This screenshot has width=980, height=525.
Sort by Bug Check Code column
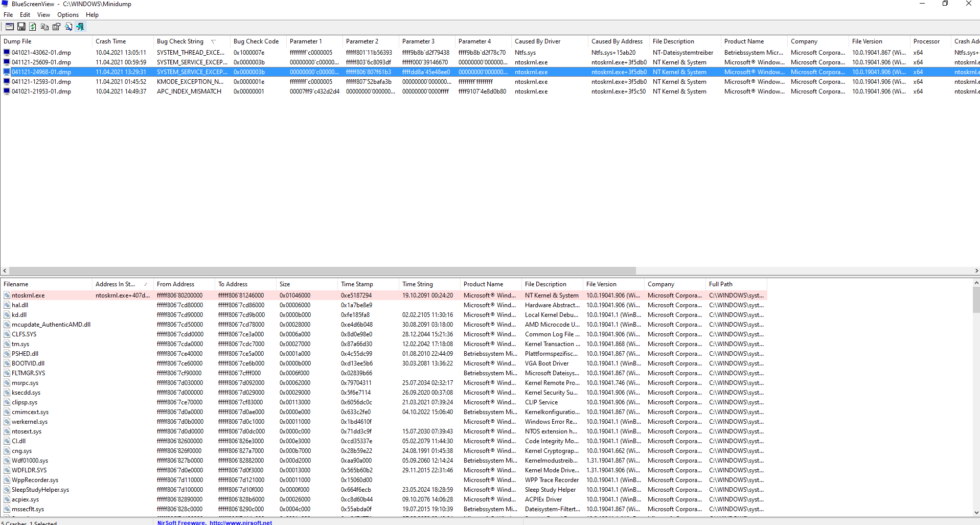click(258, 41)
